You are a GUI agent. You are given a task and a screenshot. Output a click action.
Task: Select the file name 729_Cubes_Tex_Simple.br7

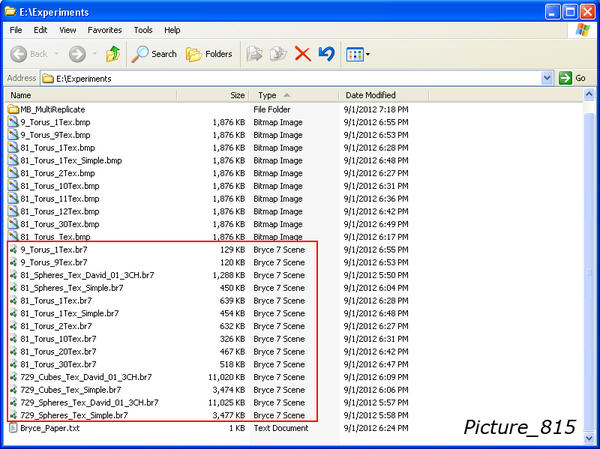click(x=71, y=390)
